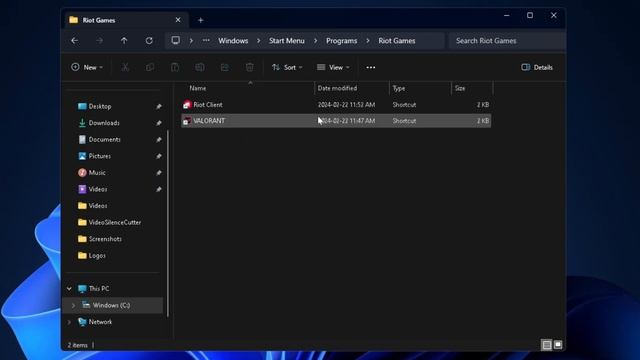
Task: Collapse the This PC tree node
Action: click(69, 289)
